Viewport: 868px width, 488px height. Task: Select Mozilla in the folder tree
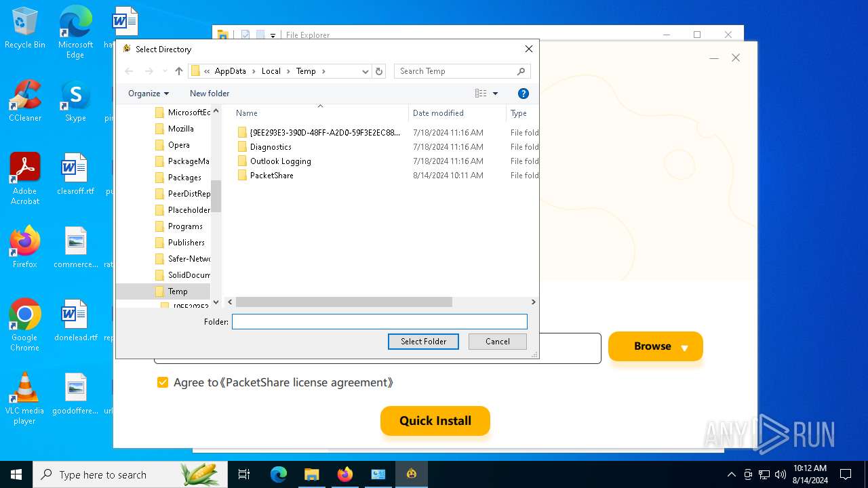pos(180,129)
